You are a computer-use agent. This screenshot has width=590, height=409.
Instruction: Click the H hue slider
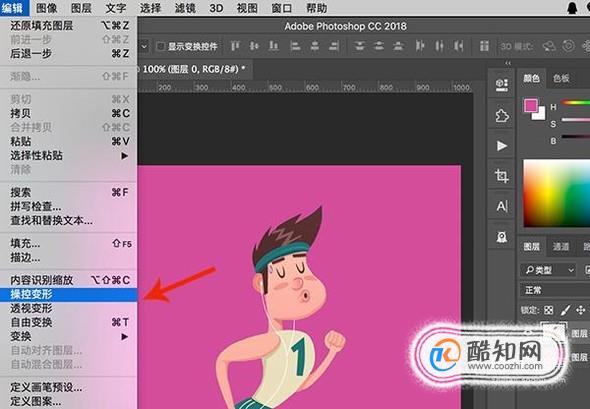[576, 102]
